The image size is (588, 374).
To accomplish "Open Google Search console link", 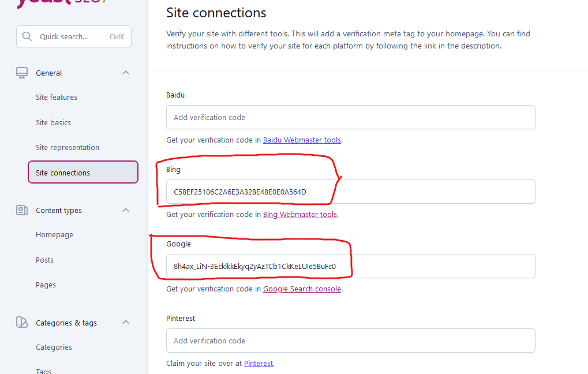I will pos(302,289).
